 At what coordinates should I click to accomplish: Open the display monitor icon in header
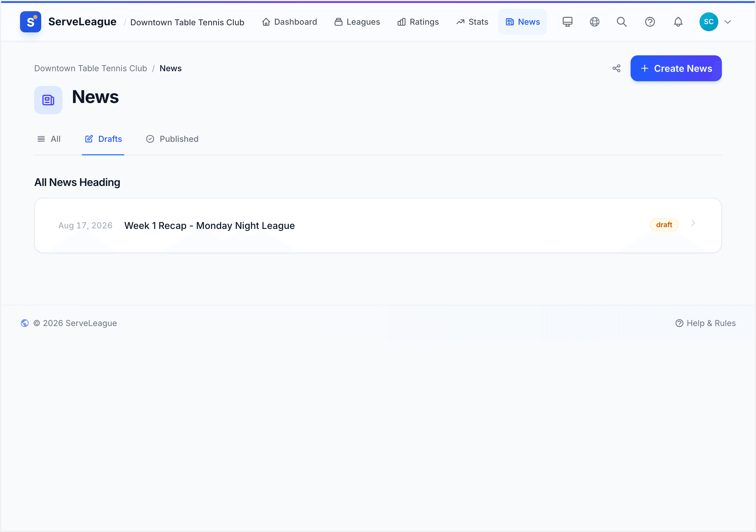(x=567, y=22)
